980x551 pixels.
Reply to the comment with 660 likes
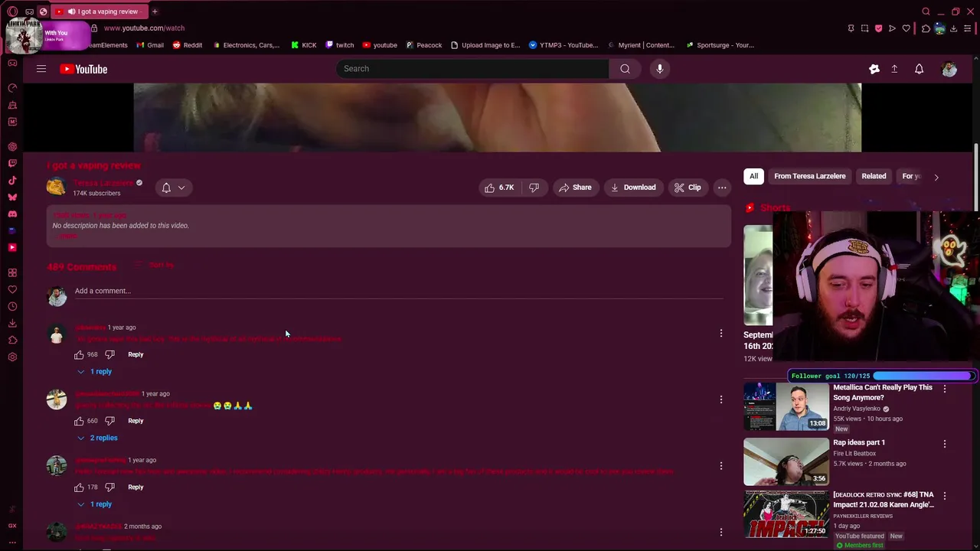click(x=136, y=421)
